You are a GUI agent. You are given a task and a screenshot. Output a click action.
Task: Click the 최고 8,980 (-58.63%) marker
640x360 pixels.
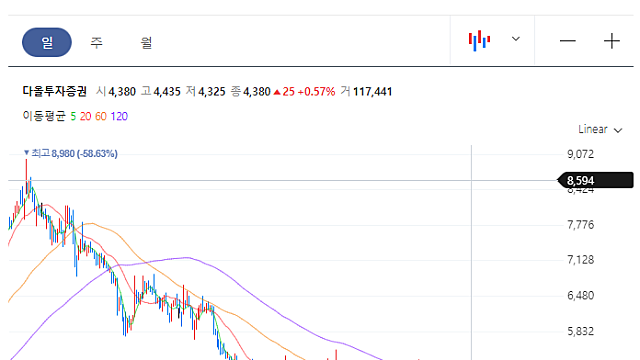pyautogui.click(x=71, y=153)
